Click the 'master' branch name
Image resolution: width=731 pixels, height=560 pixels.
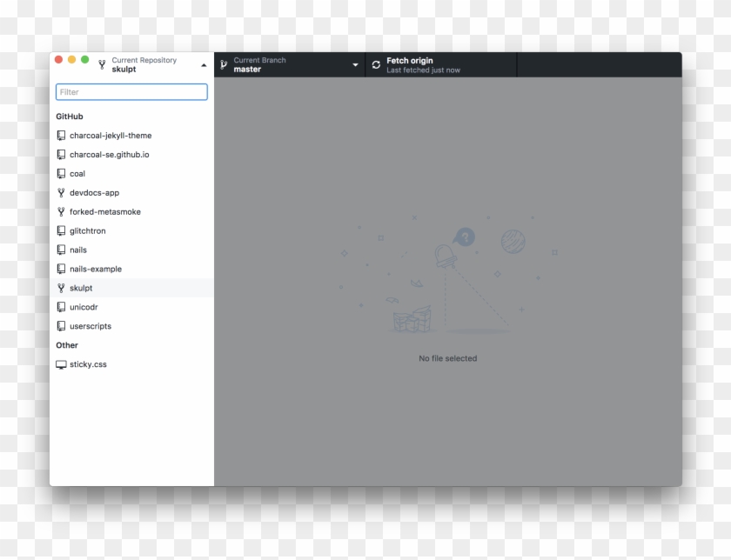pyautogui.click(x=247, y=70)
